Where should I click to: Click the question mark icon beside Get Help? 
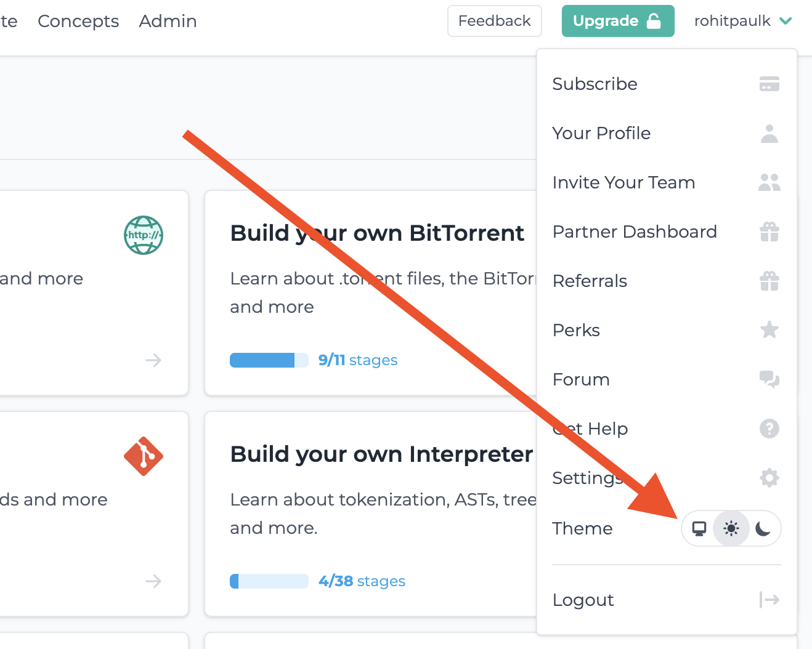point(769,429)
